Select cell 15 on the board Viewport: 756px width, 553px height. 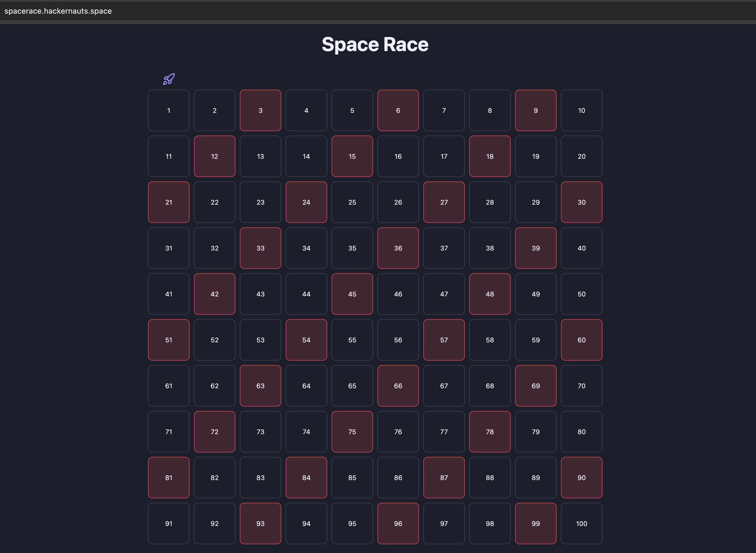[352, 156]
